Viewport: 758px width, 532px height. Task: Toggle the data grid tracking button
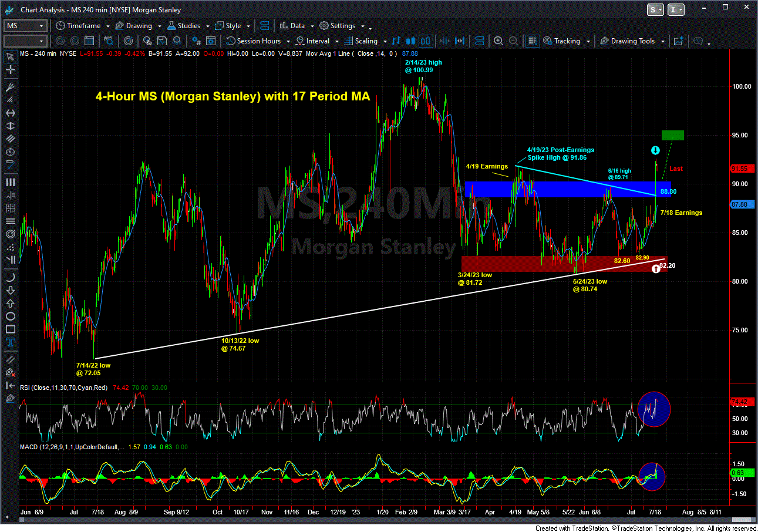(533, 41)
